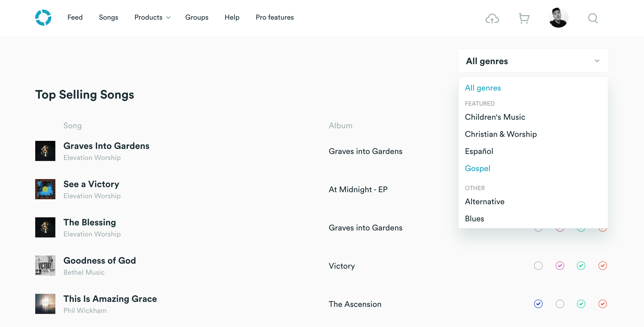Viewport: 644px width, 327px height.
Task: Choose Children's Music genre
Action: [495, 117]
